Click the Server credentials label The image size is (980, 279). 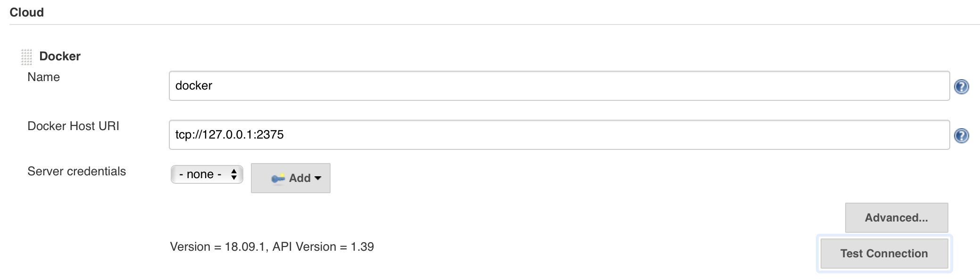(76, 172)
